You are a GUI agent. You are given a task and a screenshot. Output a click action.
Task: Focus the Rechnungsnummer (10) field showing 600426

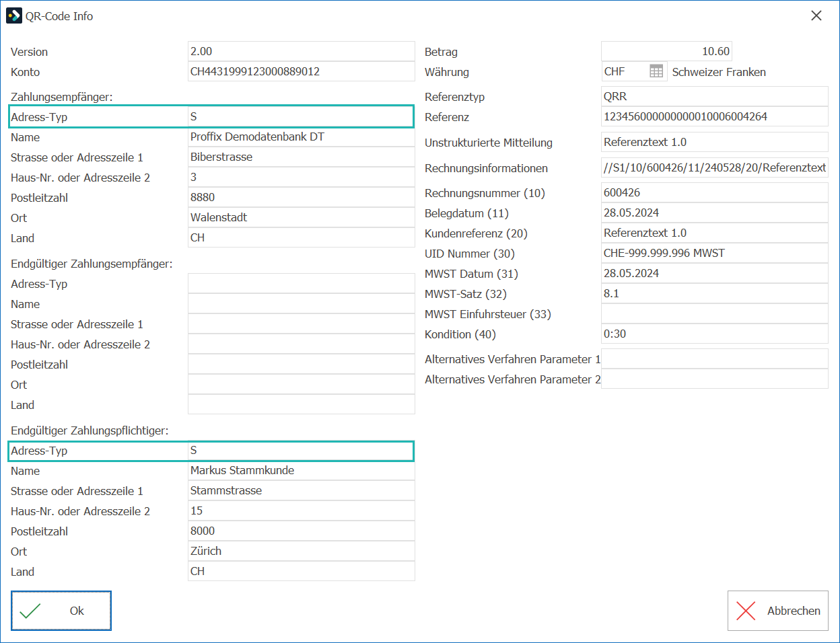tap(715, 192)
